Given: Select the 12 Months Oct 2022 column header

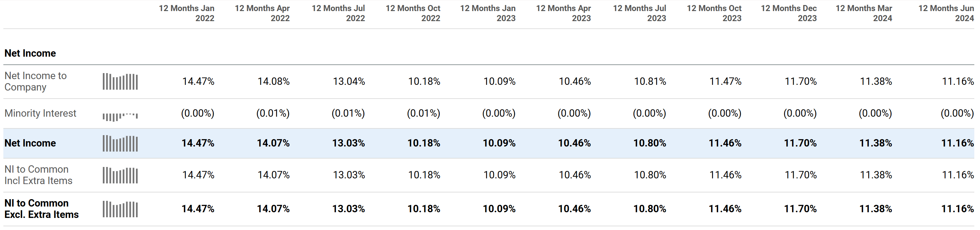Looking at the screenshot, I should (413, 13).
